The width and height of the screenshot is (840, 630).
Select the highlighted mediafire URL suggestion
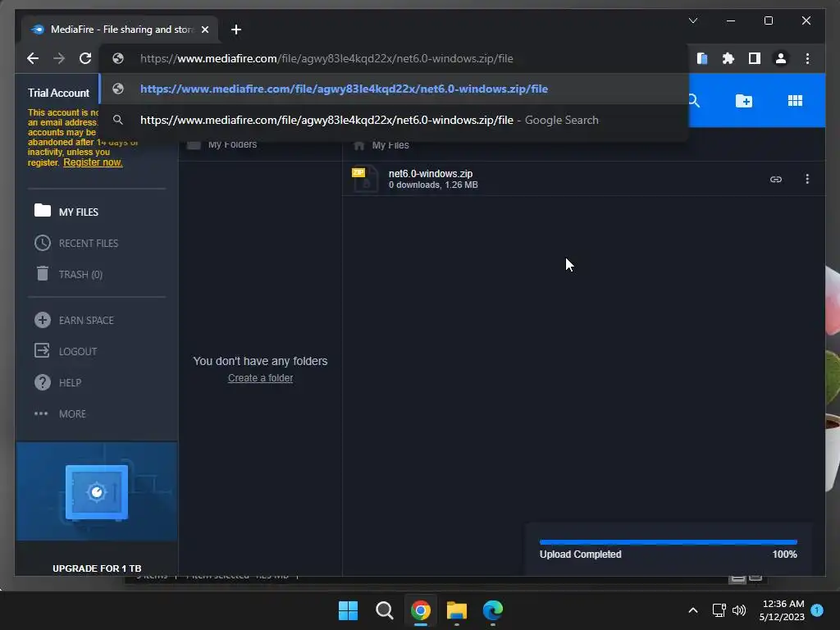pos(394,89)
